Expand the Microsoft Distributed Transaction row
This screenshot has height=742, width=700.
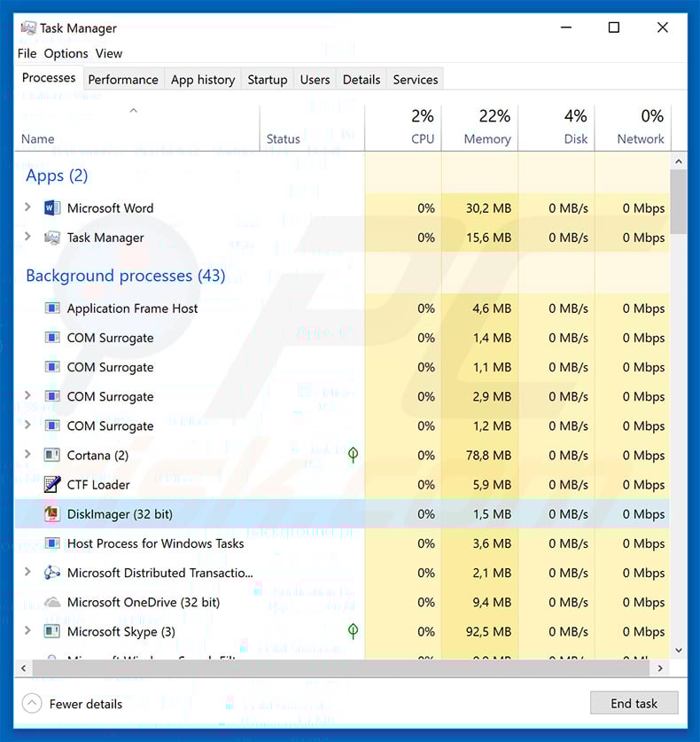click(x=27, y=572)
